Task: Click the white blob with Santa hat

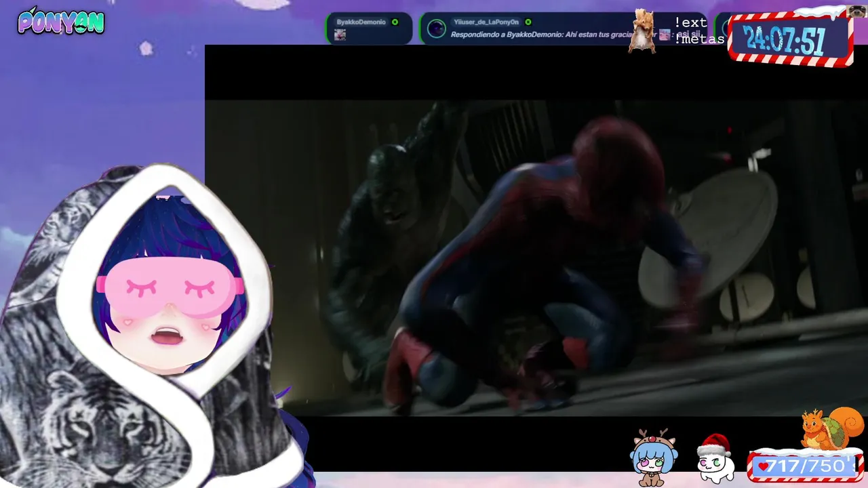Action: point(715,459)
